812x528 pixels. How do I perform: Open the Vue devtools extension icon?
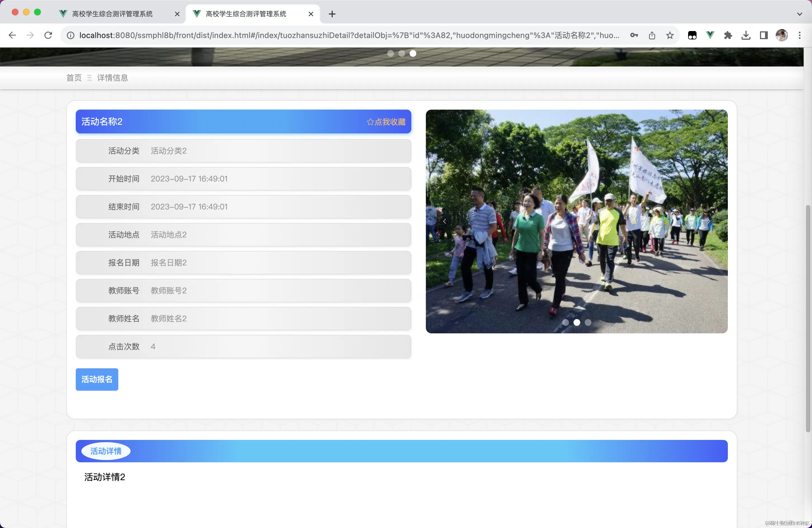point(710,35)
